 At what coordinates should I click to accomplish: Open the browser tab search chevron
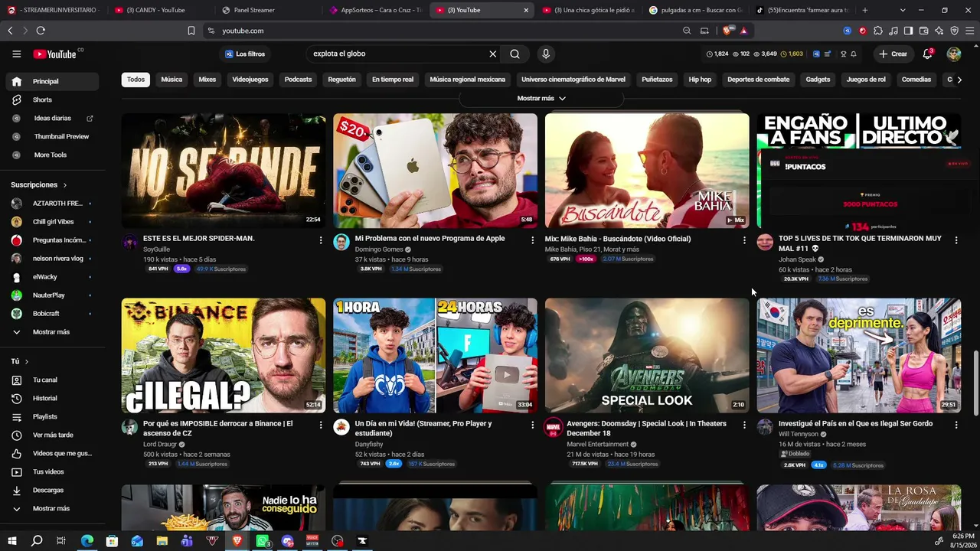coord(903,10)
